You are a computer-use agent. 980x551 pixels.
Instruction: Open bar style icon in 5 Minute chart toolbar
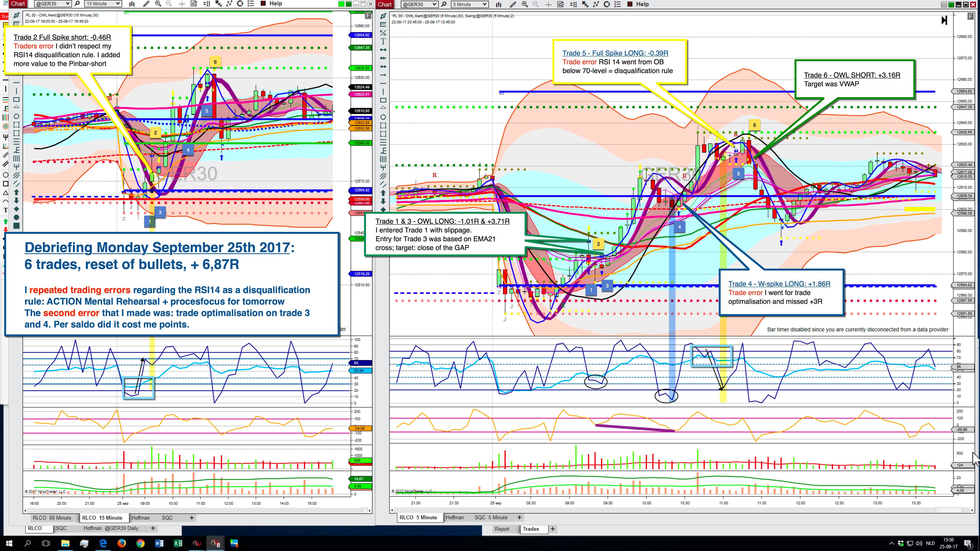498,4
